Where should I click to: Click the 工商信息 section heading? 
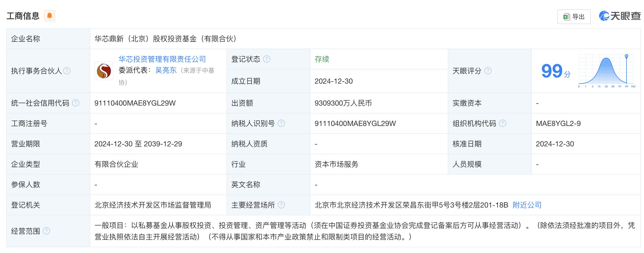click(23, 16)
